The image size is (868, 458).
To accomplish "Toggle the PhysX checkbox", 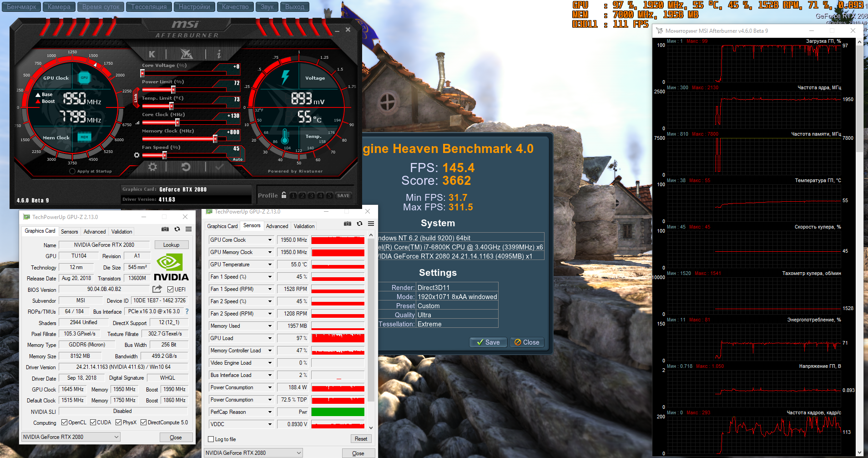I will coord(118,422).
